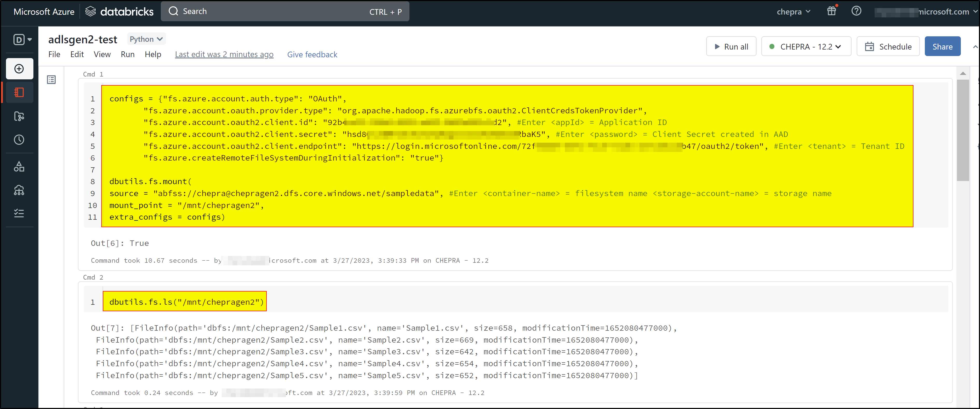Click the Help menu item

pyautogui.click(x=153, y=54)
